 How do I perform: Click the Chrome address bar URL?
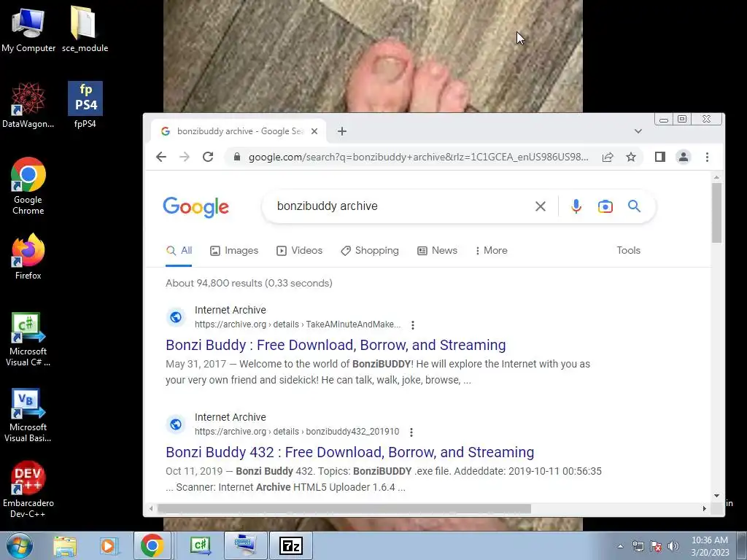418,157
